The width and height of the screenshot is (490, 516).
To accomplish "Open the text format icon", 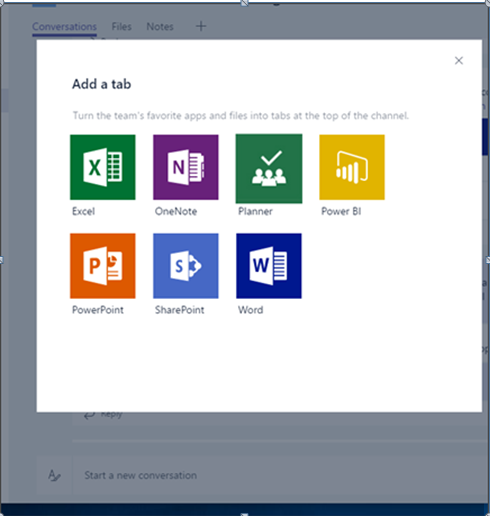I will click(54, 475).
